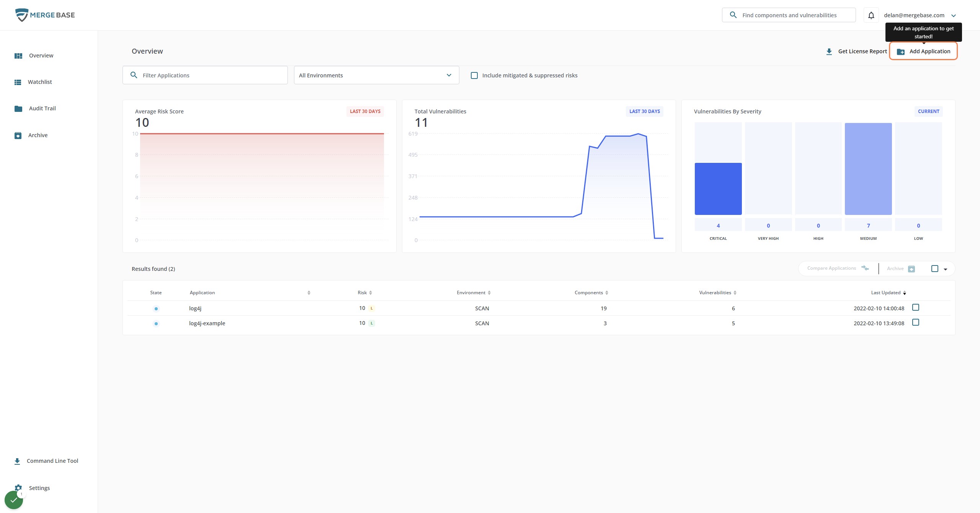Sort table by Components column

[591, 293]
